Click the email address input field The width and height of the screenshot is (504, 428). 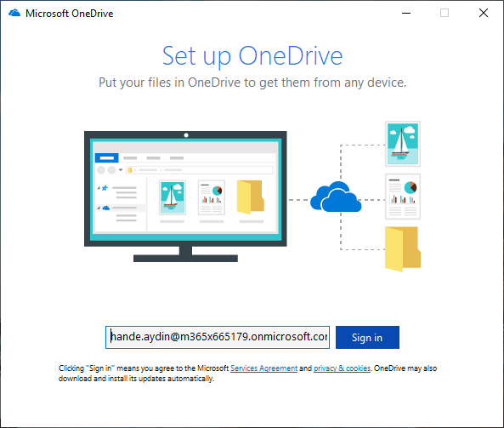point(218,337)
